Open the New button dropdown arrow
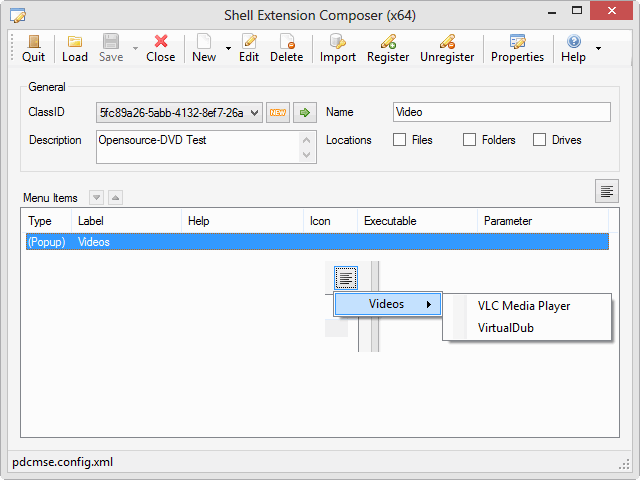This screenshot has width=640, height=480. [x=228, y=48]
